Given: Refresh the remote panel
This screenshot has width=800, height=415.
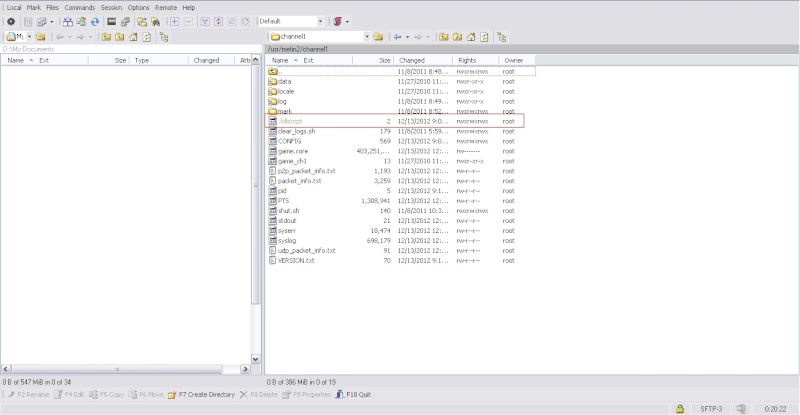Looking at the screenshot, I should (484, 37).
